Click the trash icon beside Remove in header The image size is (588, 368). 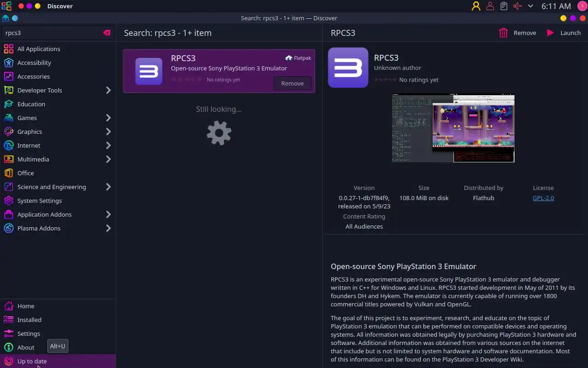coord(503,33)
